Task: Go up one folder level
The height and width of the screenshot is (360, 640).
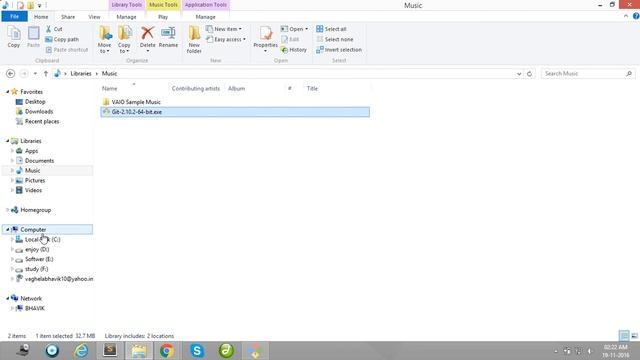Action: (46, 73)
